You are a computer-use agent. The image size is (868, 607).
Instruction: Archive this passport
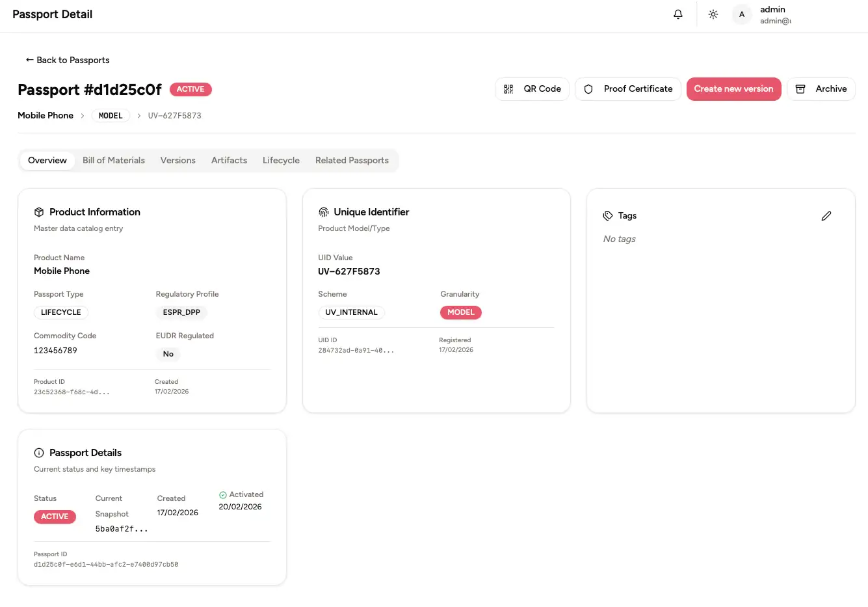click(821, 89)
